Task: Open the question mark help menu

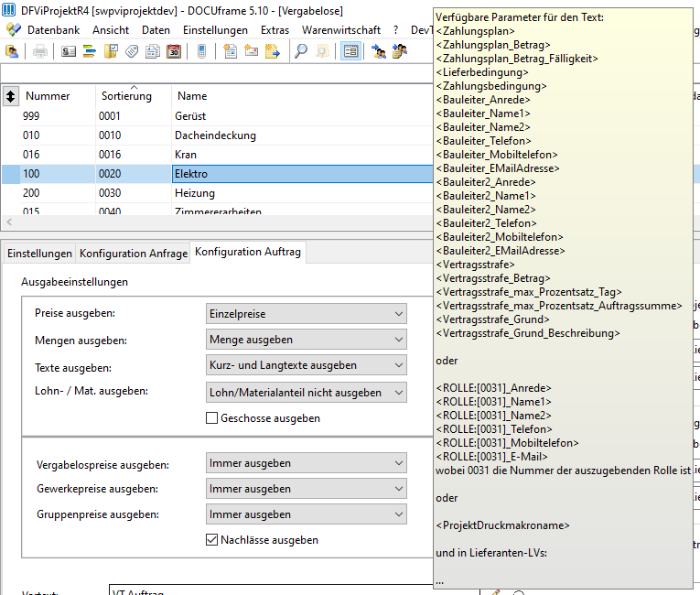Action: [x=395, y=30]
